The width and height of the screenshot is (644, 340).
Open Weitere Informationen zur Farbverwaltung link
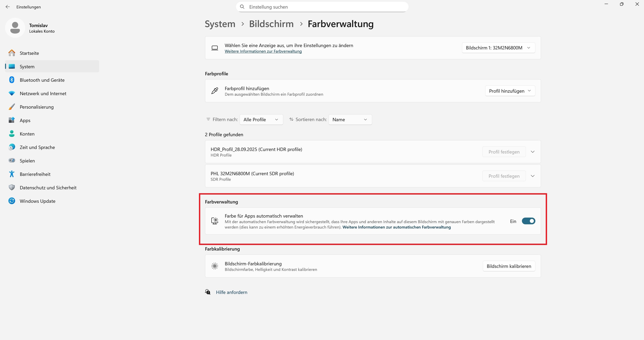(263, 51)
